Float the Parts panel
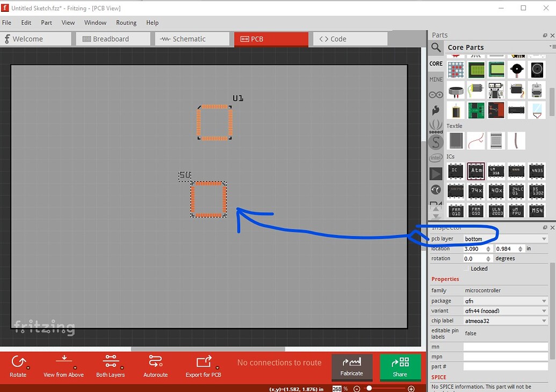556x392 pixels. pyautogui.click(x=545, y=35)
